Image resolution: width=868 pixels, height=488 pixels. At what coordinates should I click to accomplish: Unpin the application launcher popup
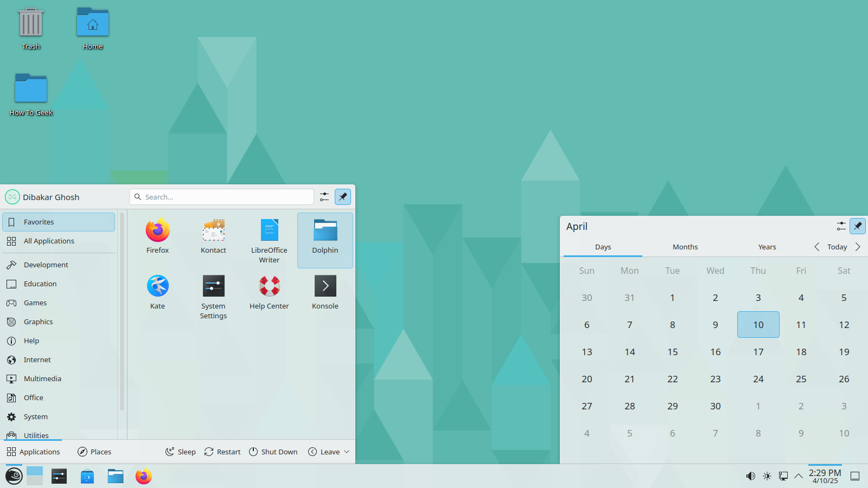tap(343, 197)
